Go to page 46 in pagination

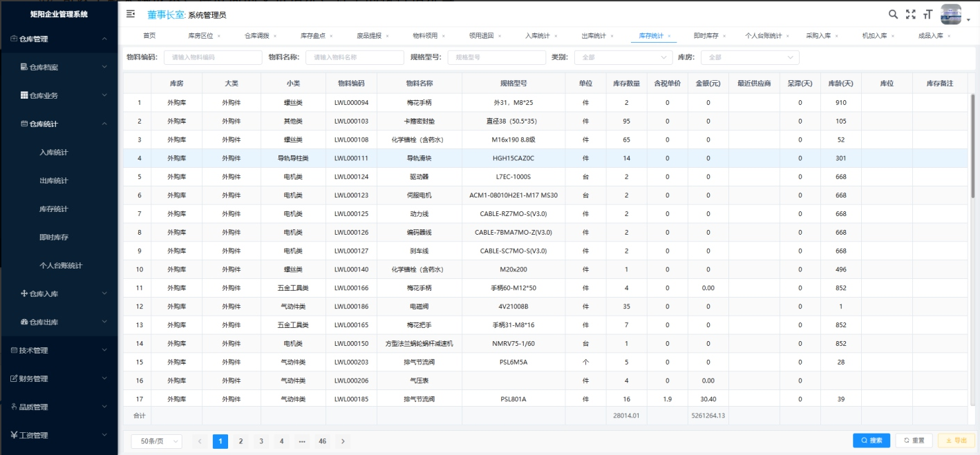322,441
